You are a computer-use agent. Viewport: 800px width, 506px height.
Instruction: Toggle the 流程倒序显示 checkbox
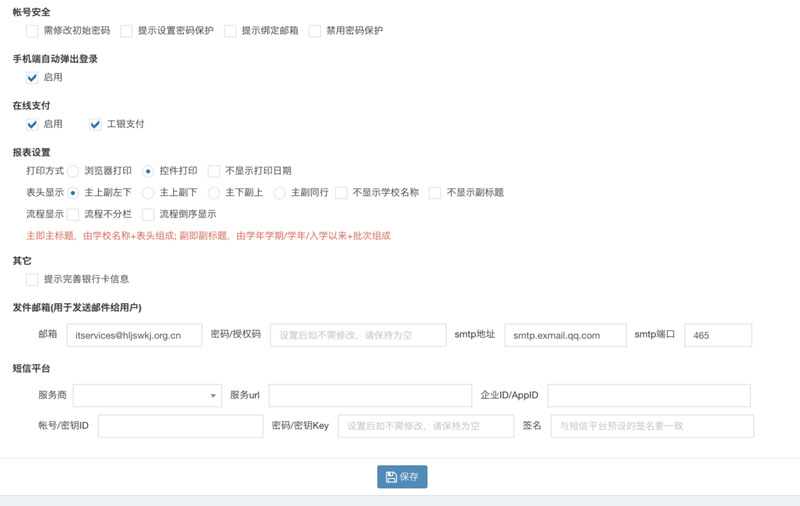point(148,215)
